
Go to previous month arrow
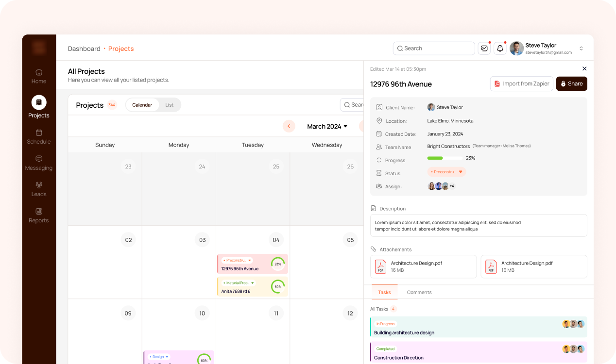point(289,126)
